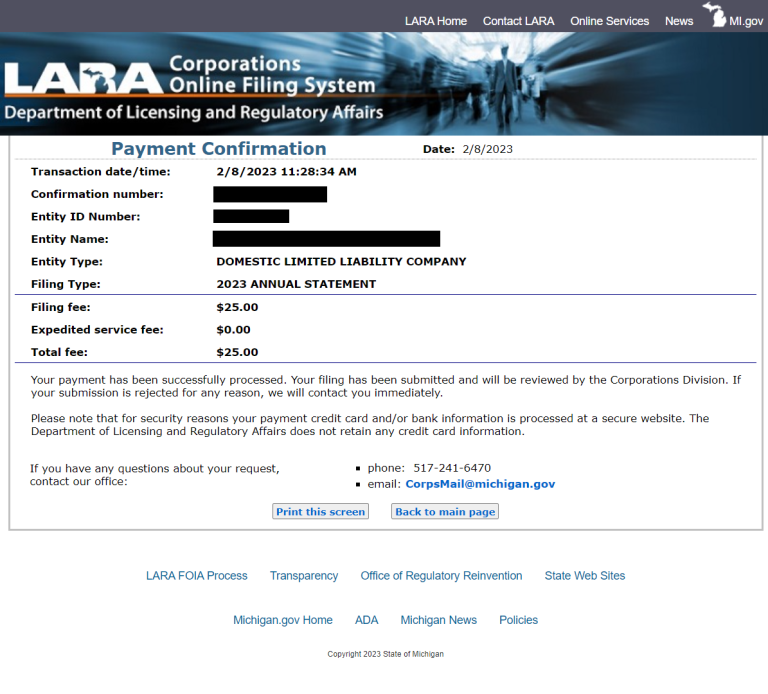Image resolution: width=768 pixels, height=694 pixels.
Task: Open the Office of Regulatory Reinvention link
Action: pos(441,576)
